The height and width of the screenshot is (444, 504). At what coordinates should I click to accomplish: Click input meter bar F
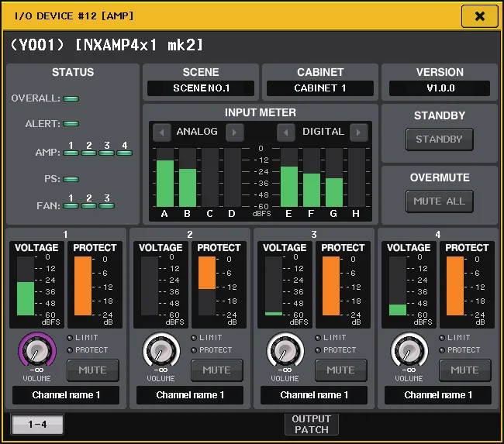click(x=312, y=177)
